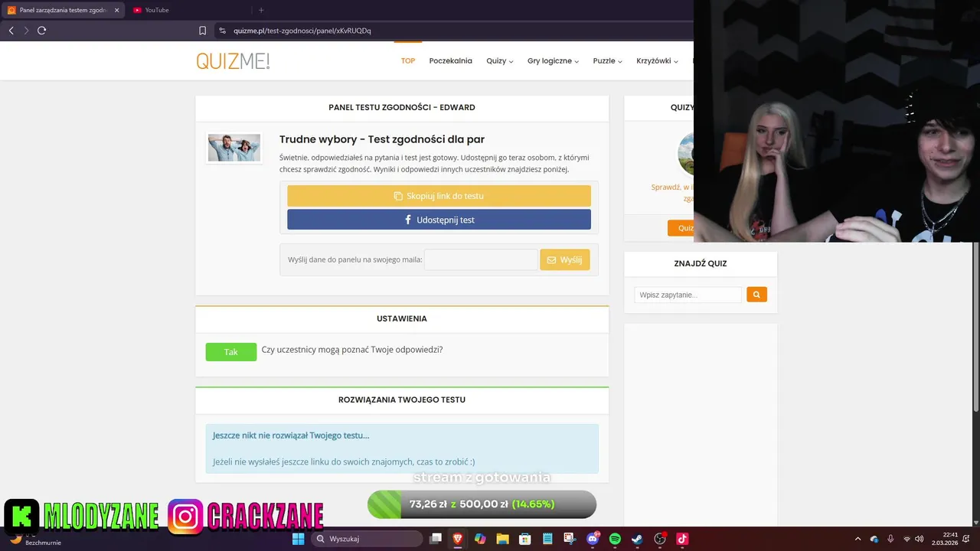Click the orange search magnifier button
The width and height of the screenshot is (980, 551).
(x=756, y=295)
